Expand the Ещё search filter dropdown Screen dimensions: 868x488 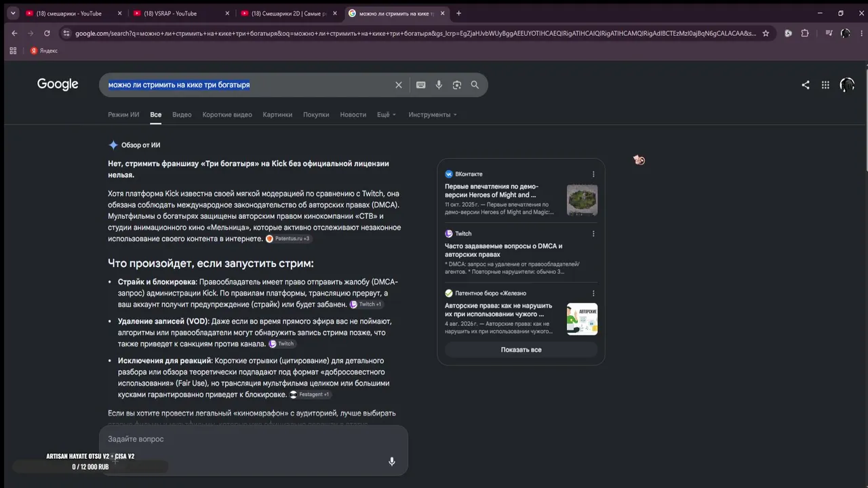[x=387, y=115]
